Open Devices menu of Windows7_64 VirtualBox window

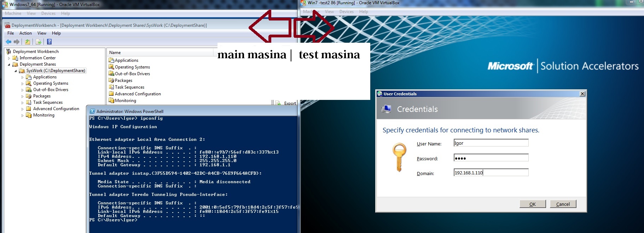[48, 13]
